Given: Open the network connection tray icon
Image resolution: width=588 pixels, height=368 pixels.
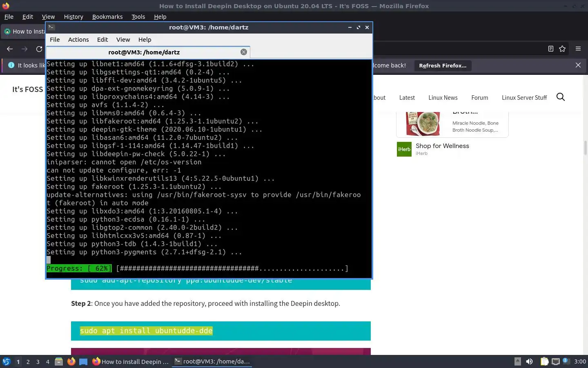Looking at the screenshot, I should click(555, 361).
